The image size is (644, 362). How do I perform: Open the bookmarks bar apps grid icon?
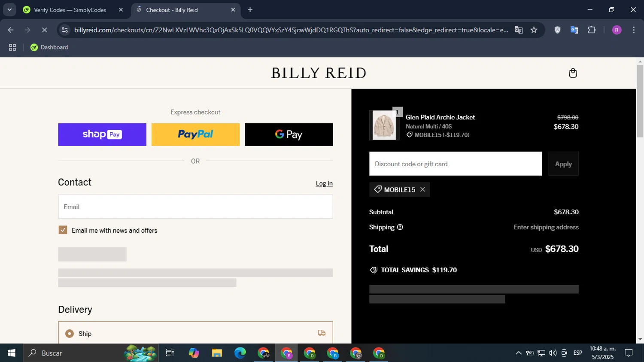coord(12,48)
